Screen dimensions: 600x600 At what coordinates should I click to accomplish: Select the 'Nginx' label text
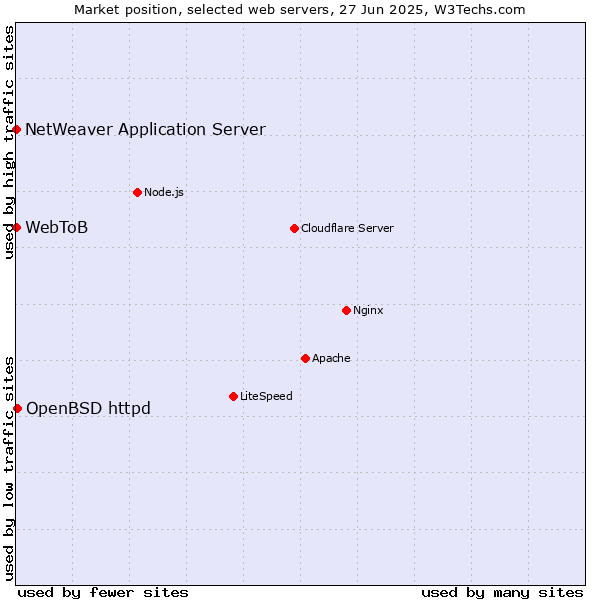pyautogui.click(x=368, y=310)
